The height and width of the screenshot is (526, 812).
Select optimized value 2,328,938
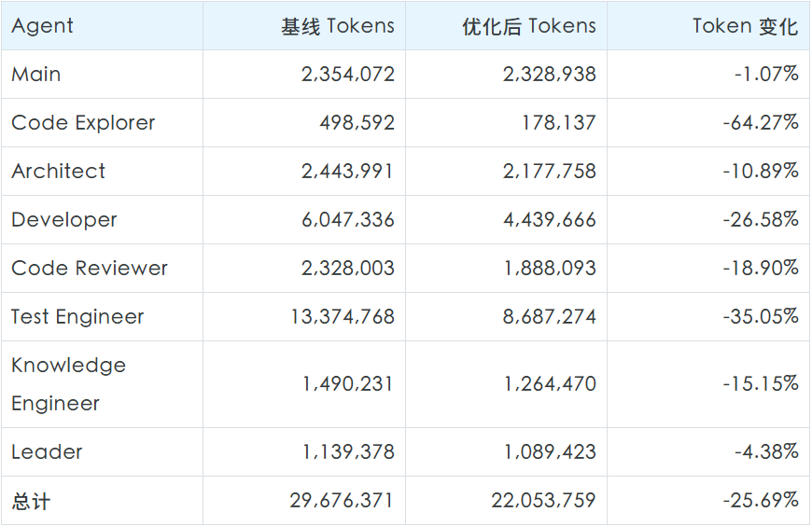[x=550, y=74]
